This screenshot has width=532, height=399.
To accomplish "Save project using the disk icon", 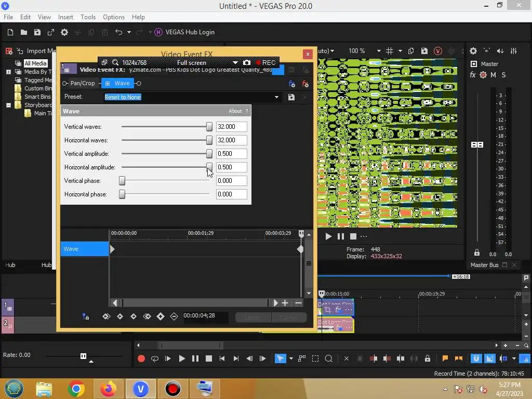I will pyautogui.click(x=37, y=32).
